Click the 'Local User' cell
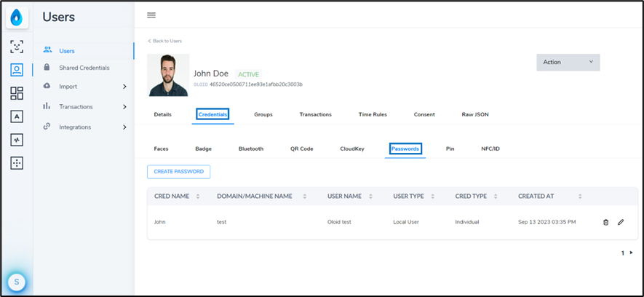 407,222
